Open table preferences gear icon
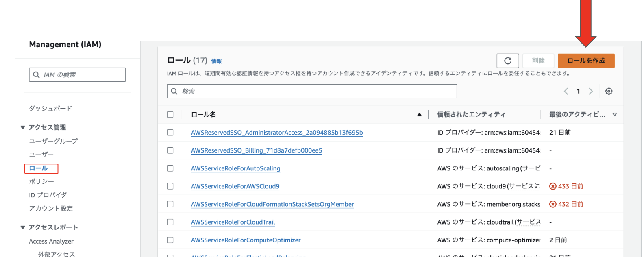The image size is (644, 266). click(609, 92)
